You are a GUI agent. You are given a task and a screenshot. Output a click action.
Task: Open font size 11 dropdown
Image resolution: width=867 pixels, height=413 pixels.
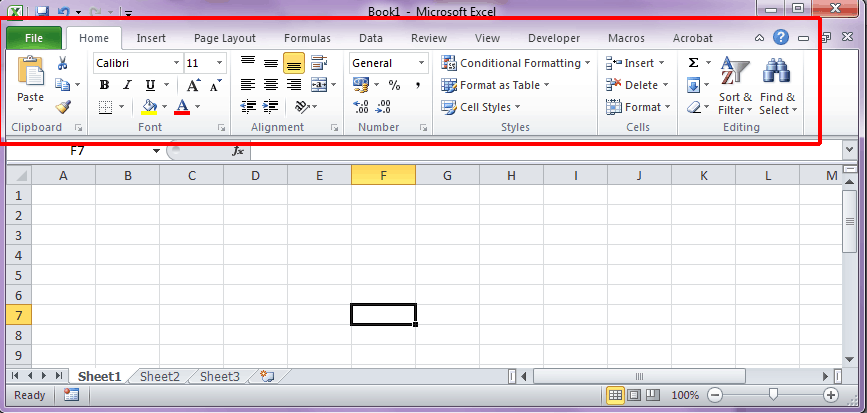[x=220, y=63]
